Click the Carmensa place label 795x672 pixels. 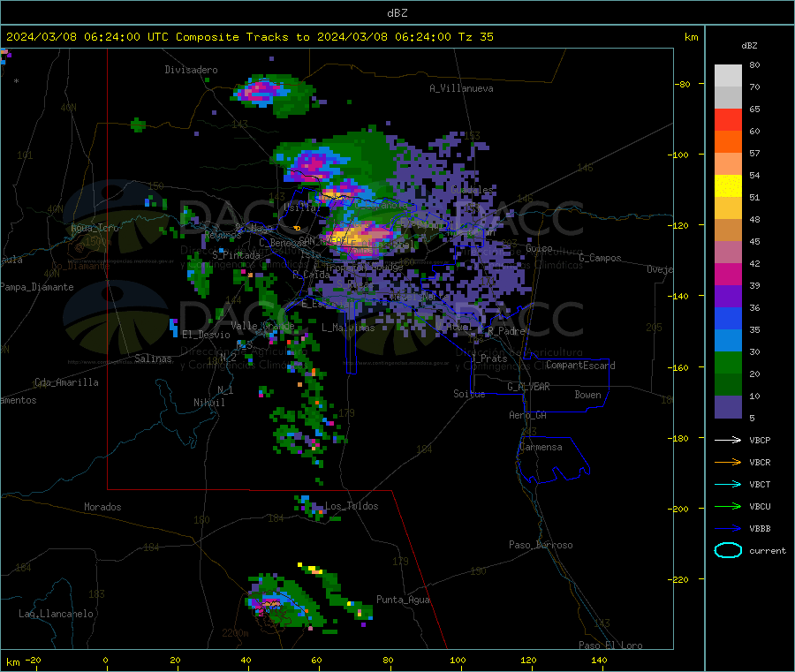tap(541, 447)
